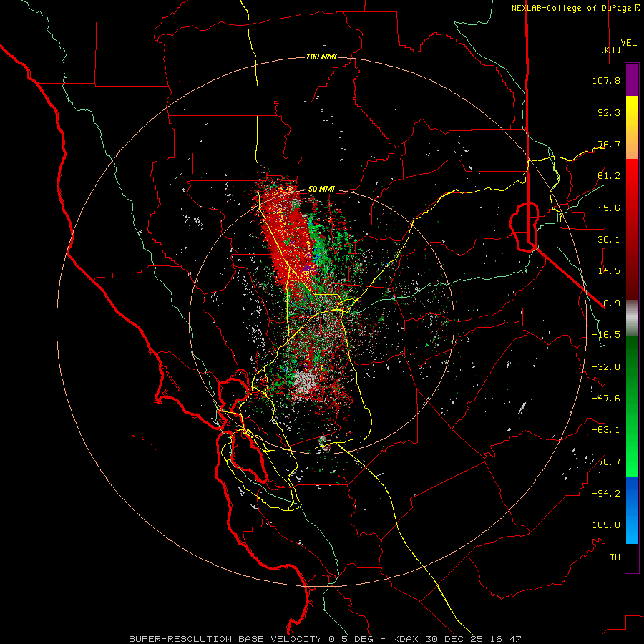Pick the blue segment of velocity color bar
This screenshot has width=644, height=644.
(632, 510)
